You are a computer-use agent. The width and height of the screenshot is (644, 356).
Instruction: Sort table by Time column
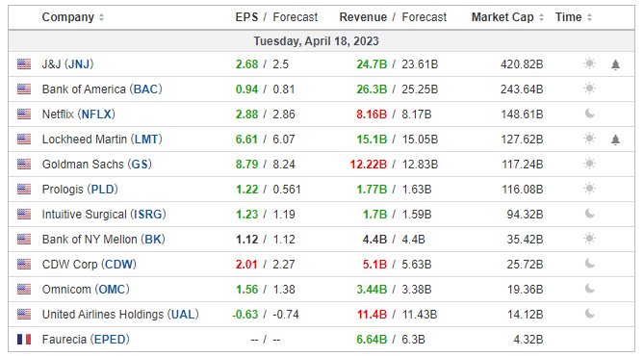click(574, 17)
